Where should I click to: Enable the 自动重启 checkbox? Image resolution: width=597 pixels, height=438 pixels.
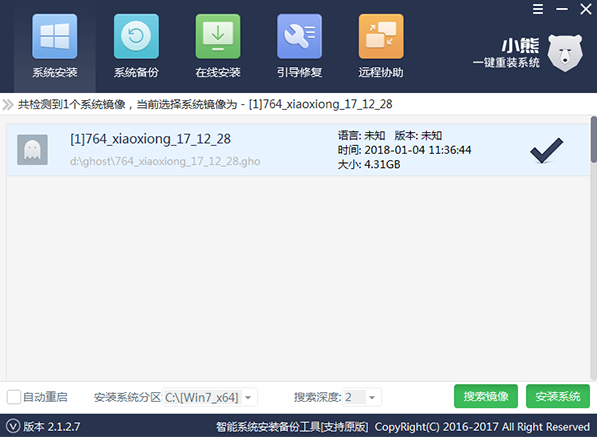click(14, 397)
